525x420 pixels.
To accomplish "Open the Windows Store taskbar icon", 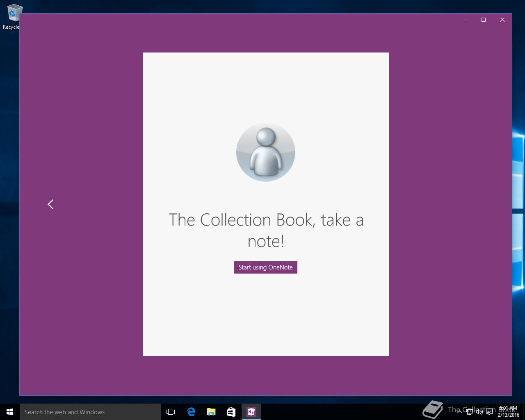I will coord(231,412).
